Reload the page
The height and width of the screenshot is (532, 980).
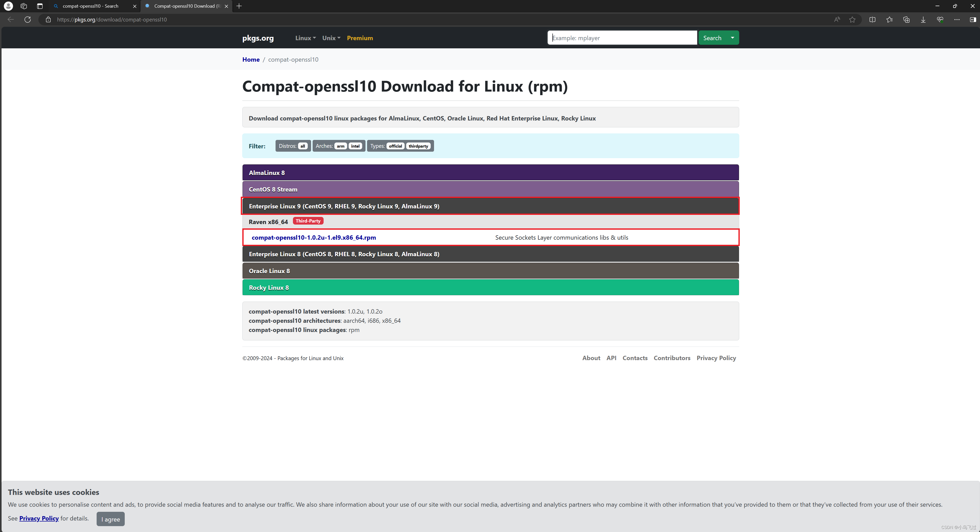[x=27, y=19]
